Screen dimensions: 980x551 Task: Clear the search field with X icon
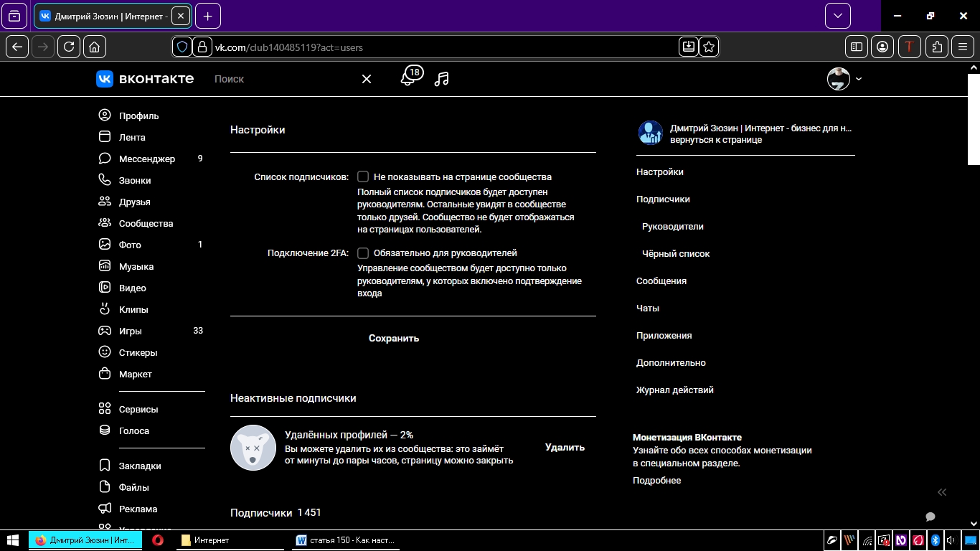point(367,79)
